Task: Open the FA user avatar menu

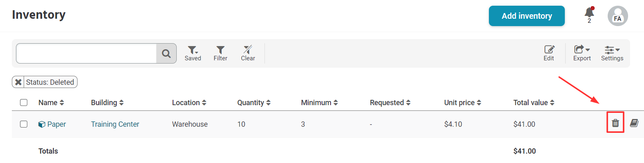Action: point(617,16)
